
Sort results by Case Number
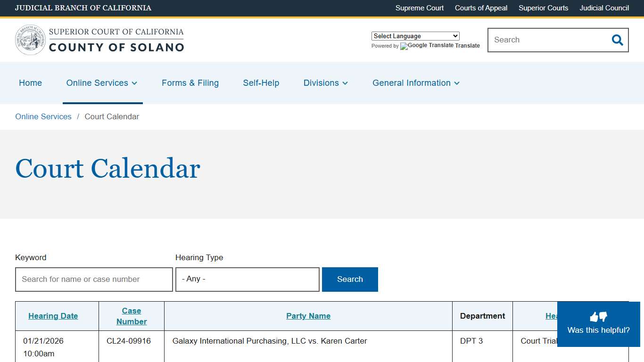[131, 316]
